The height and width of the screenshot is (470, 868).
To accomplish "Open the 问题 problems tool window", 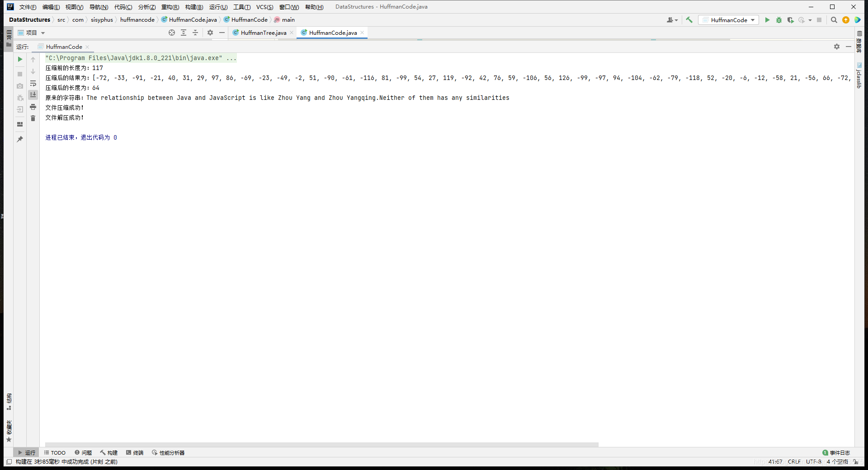I will (x=83, y=452).
